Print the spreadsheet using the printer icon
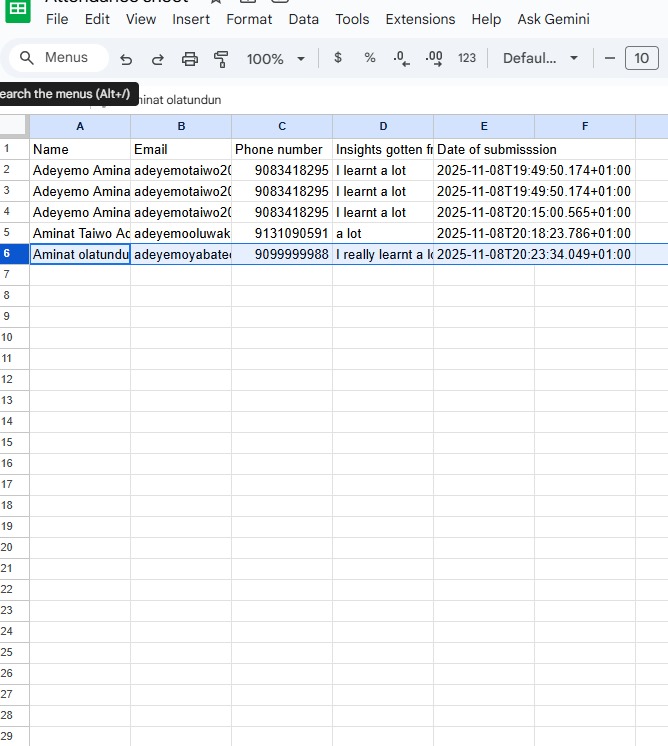The image size is (668, 746). coord(190,59)
